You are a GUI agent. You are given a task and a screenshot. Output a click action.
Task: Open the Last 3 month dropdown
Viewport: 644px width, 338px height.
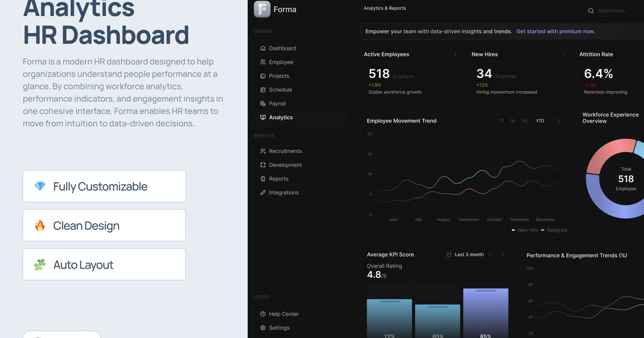[x=469, y=254]
